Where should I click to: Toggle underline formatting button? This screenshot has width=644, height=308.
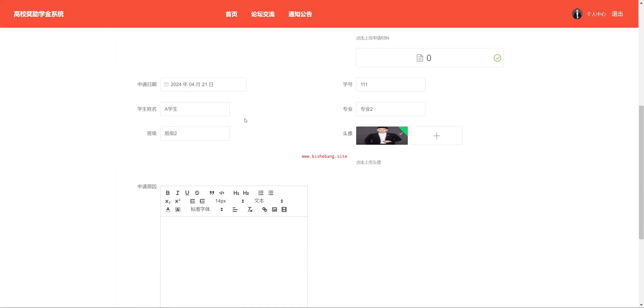click(x=187, y=193)
